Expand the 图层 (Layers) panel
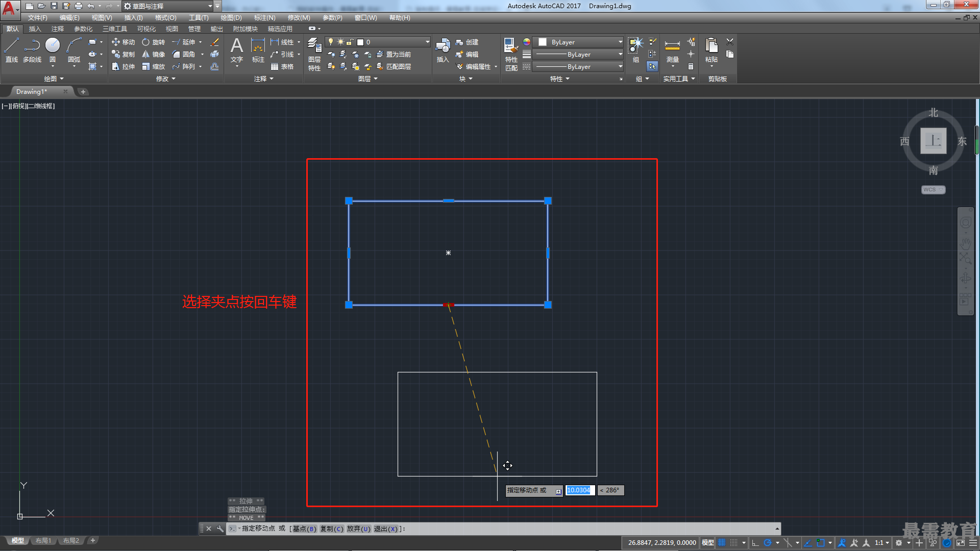Screen dimensions: 980x551 point(368,79)
